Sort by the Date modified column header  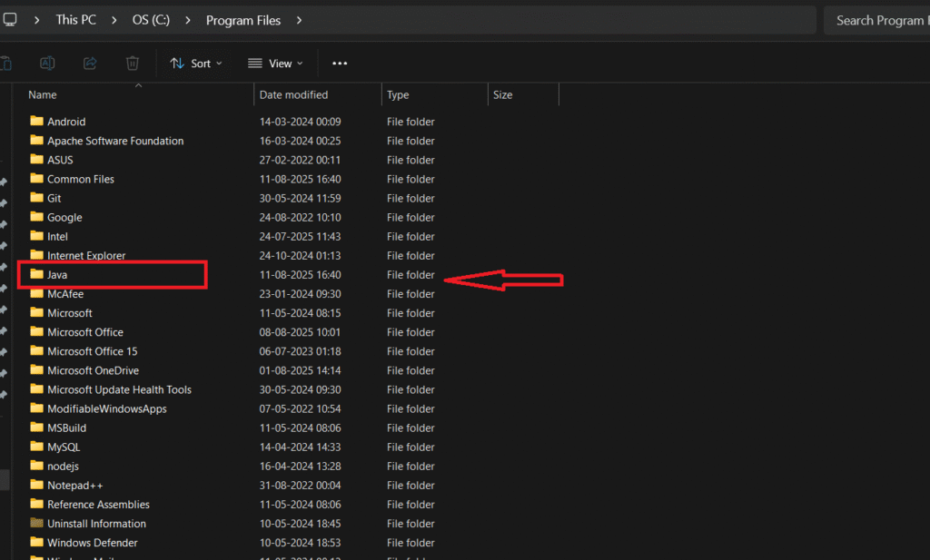(293, 94)
